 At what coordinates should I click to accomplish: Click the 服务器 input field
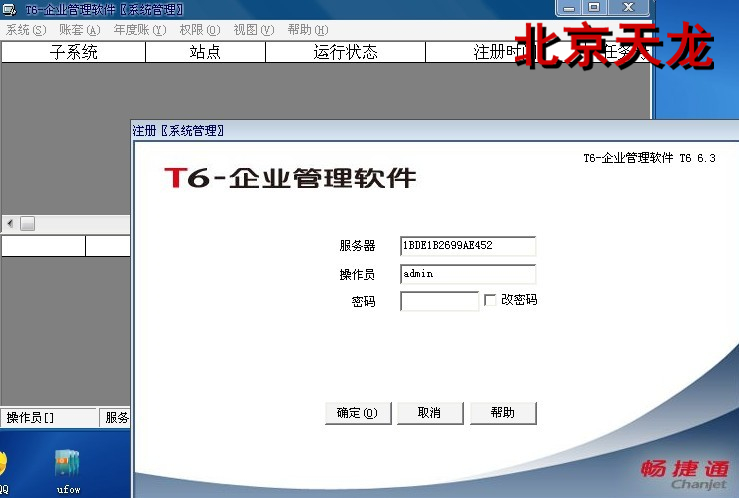tap(468, 246)
